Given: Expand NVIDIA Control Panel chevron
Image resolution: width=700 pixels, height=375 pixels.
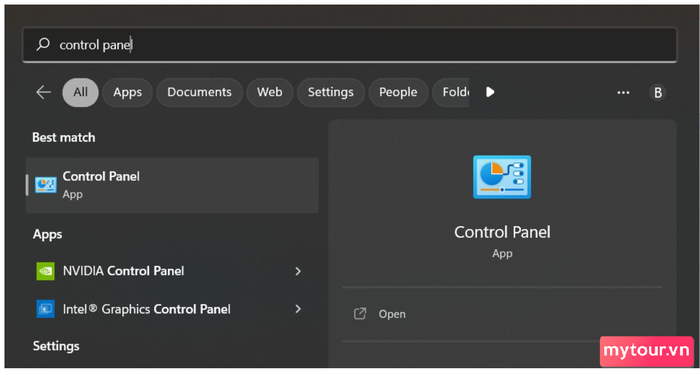Looking at the screenshot, I should pos(298,271).
